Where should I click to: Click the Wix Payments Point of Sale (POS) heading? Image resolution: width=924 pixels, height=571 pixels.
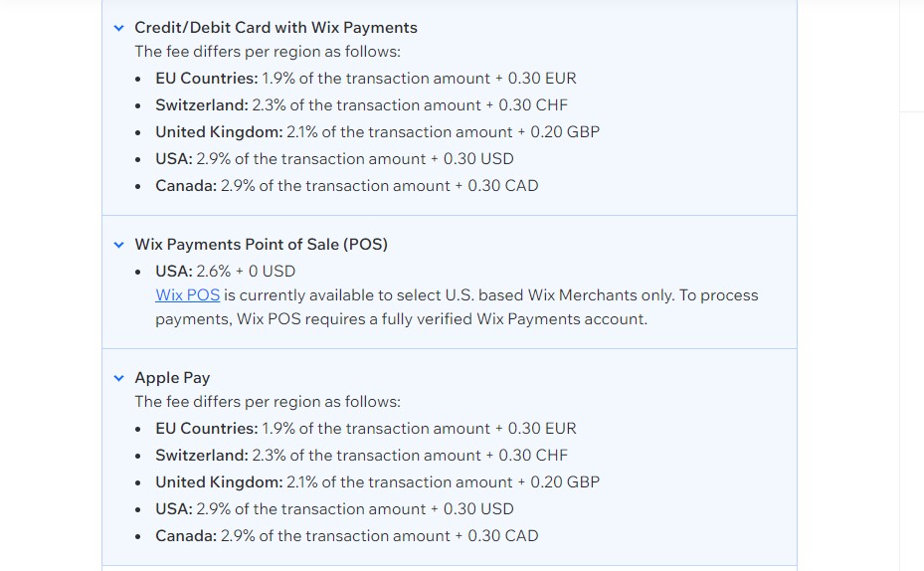pyautogui.click(x=261, y=245)
